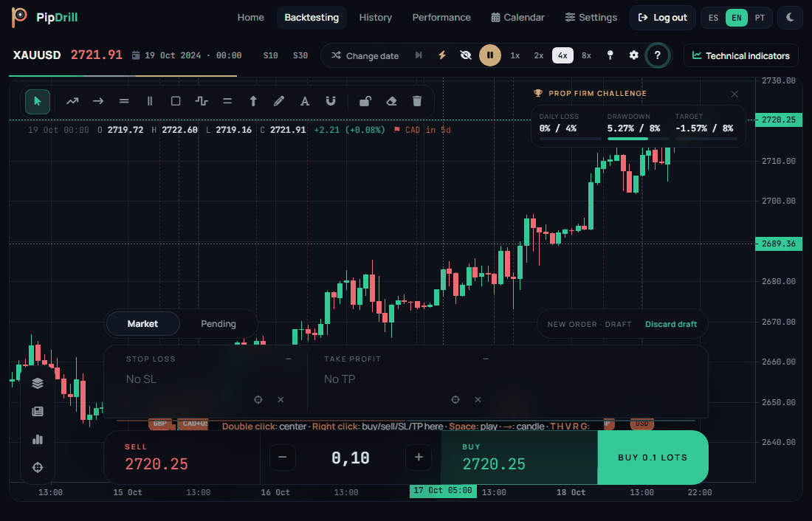Open the help question mark button
812x521 pixels.
click(658, 55)
